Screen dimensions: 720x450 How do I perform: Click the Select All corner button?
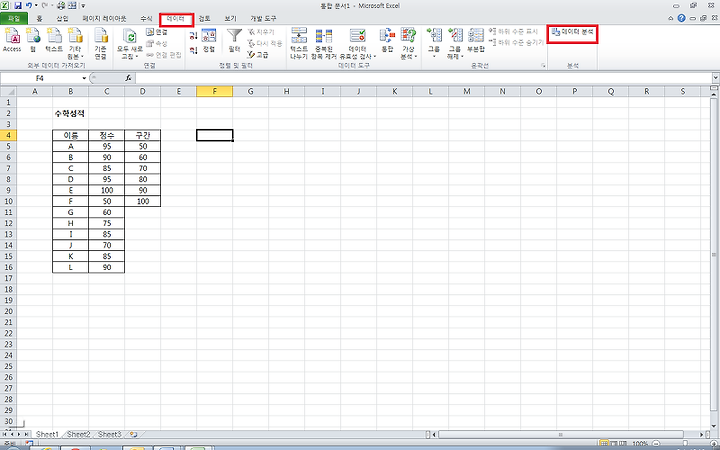coord(8,91)
